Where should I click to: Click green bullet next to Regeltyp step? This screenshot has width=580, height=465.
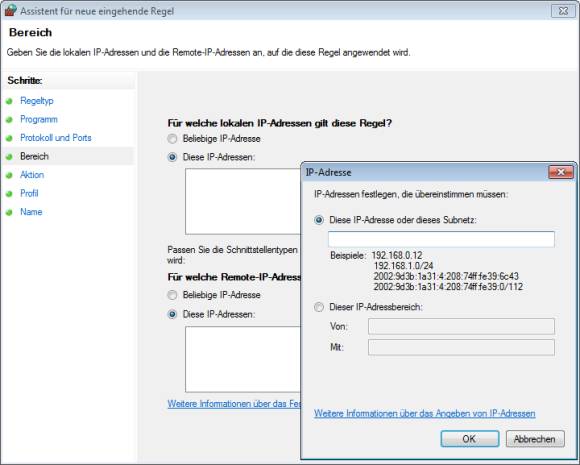click(x=10, y=101)
